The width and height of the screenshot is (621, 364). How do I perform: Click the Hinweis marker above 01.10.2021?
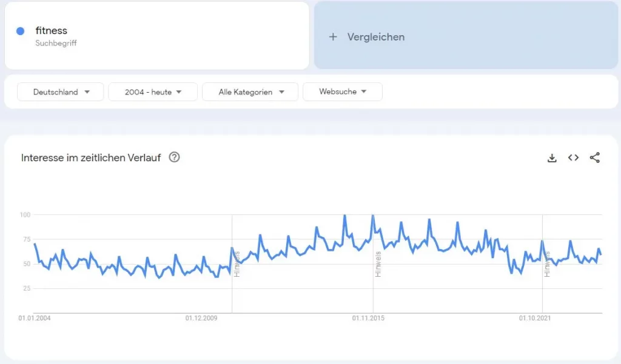pos(547,264)
